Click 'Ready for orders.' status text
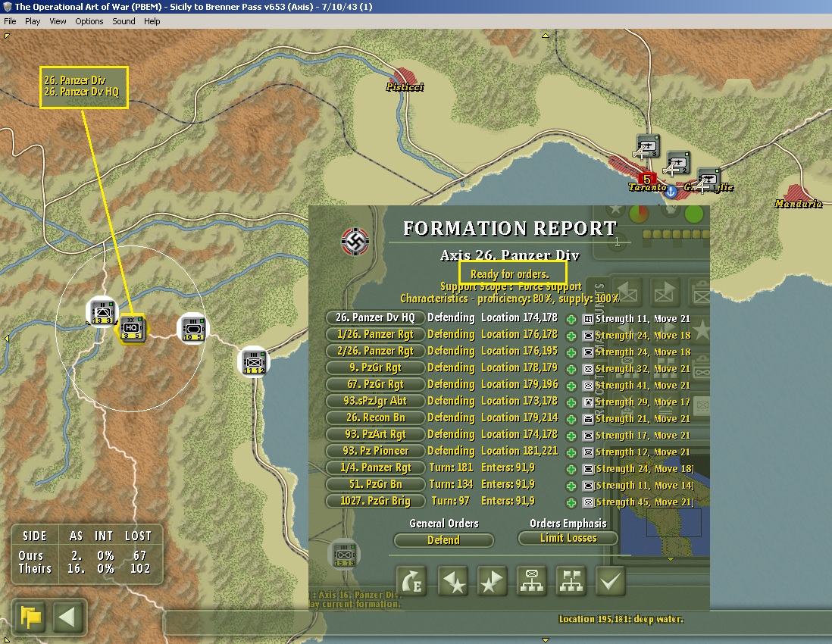 point(510,274)
